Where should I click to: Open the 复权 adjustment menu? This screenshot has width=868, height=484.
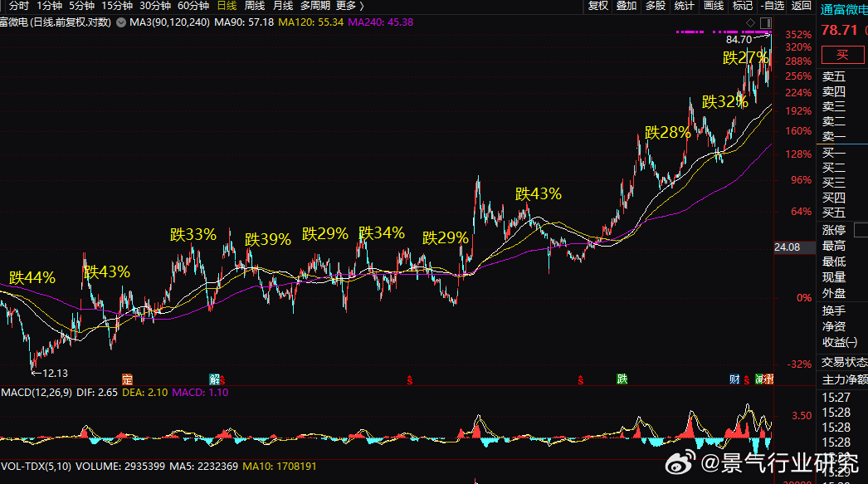click(598, 6)
